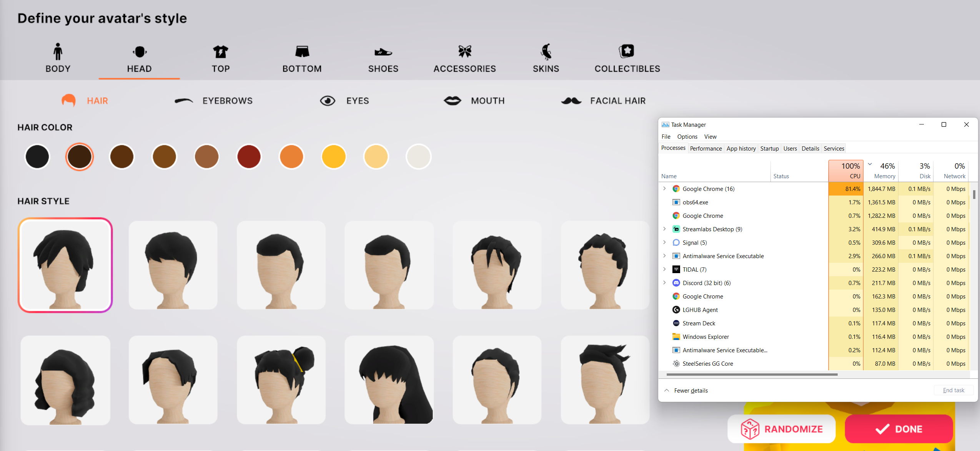This screenshot has height=451, width=980.
Task: Choose the dark red hair color
Action: point(249,157)
